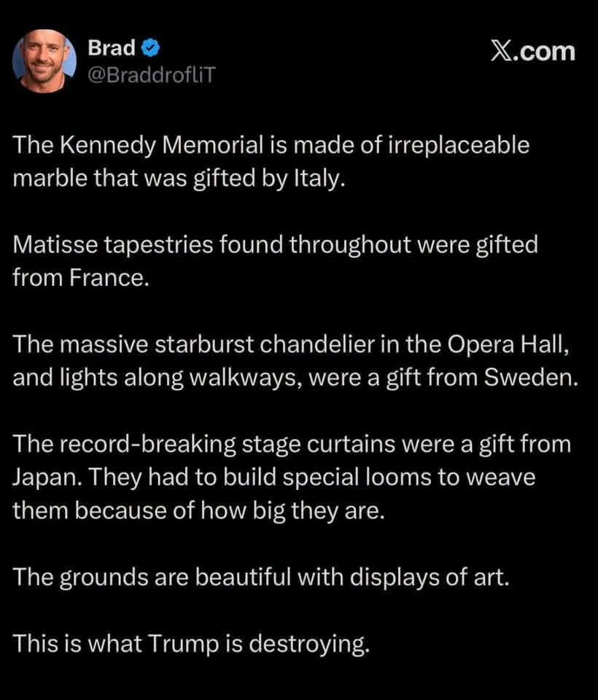This screenshot has width=598, height=700.
Task: Select the stage curtains from Japan paragraph
Action: click(292, 477)
